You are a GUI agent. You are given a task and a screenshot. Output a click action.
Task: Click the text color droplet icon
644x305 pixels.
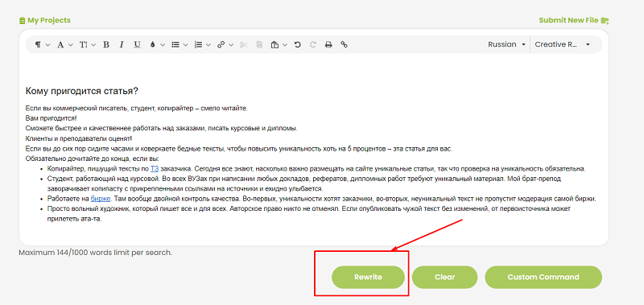tap(153, 45)
